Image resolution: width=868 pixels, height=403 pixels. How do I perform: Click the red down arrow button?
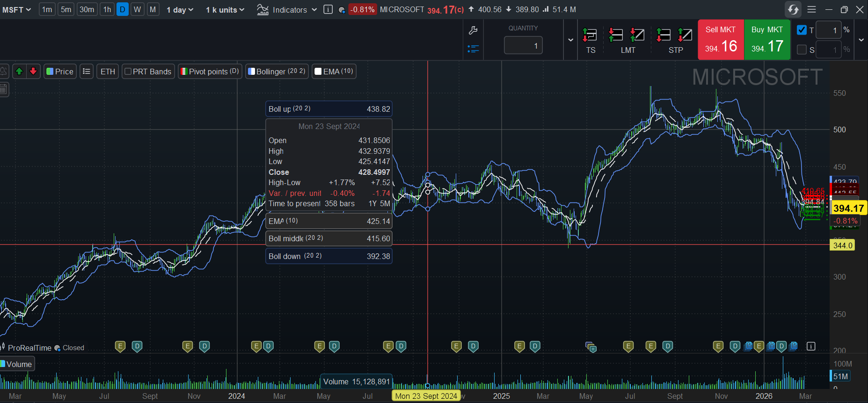[x=33, y=72]
